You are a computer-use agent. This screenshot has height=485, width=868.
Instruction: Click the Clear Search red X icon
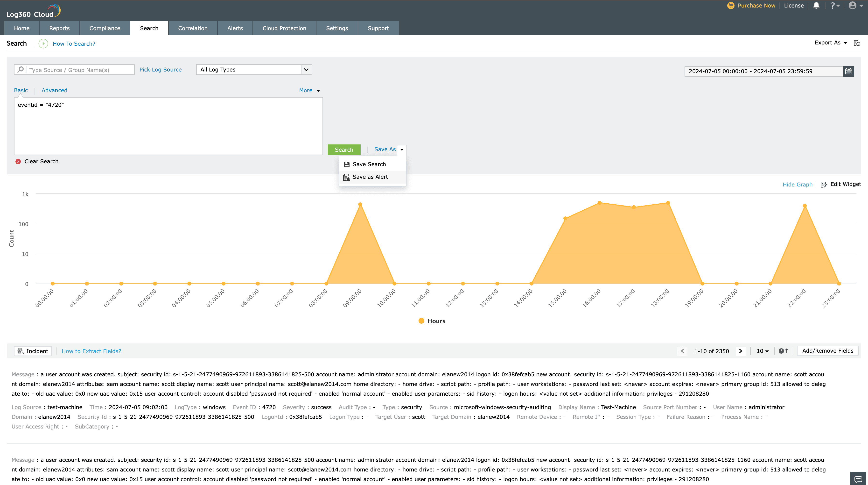pyautogui.click(x=18, y=162)
